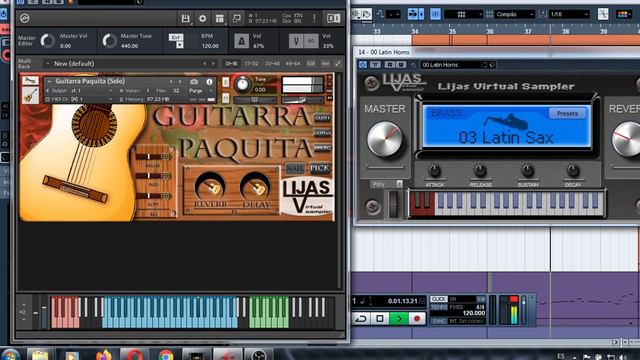
Task: Toggle the Lijas plugin bypass power button
Action: click(363, 65)
